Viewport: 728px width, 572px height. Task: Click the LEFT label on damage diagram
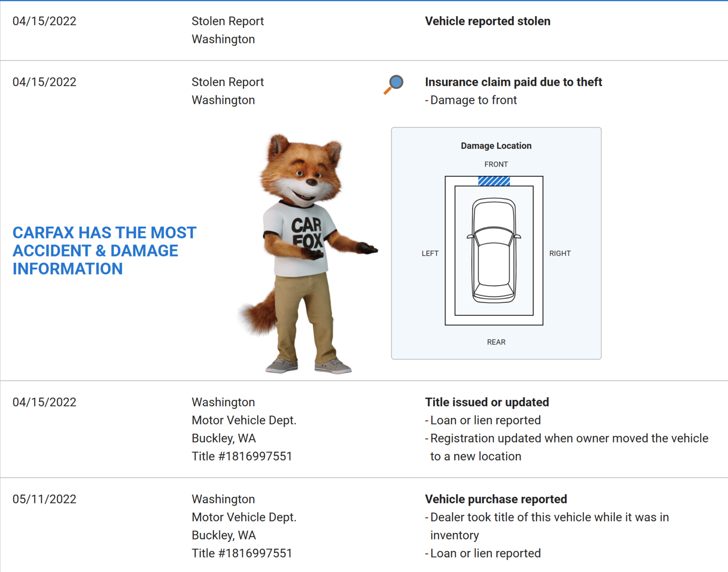430,254
